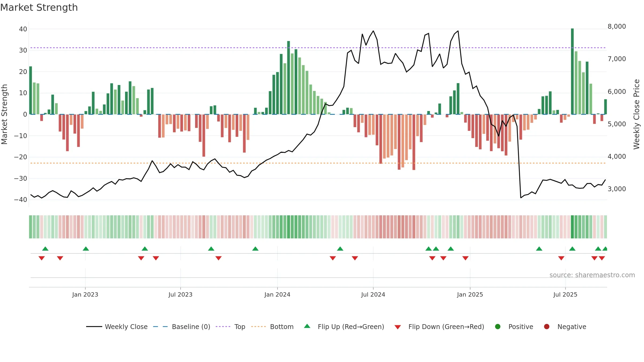Click the vertical Market Strength axis title
644x362 pixels.
[4, 114]
